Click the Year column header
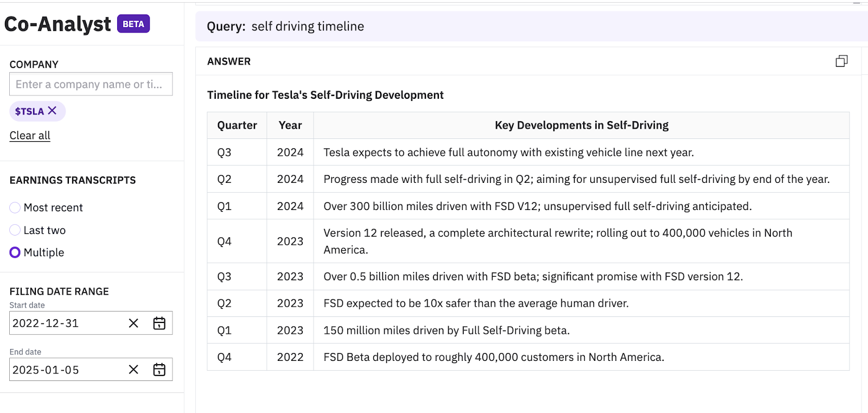868x413 pixels. point(290,125)
